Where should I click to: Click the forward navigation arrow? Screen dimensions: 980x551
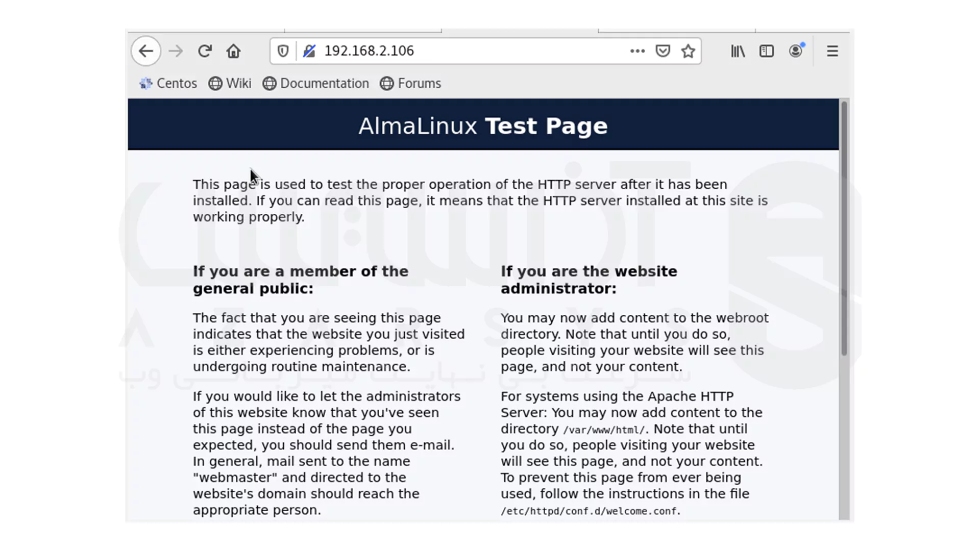click(176, 51)
